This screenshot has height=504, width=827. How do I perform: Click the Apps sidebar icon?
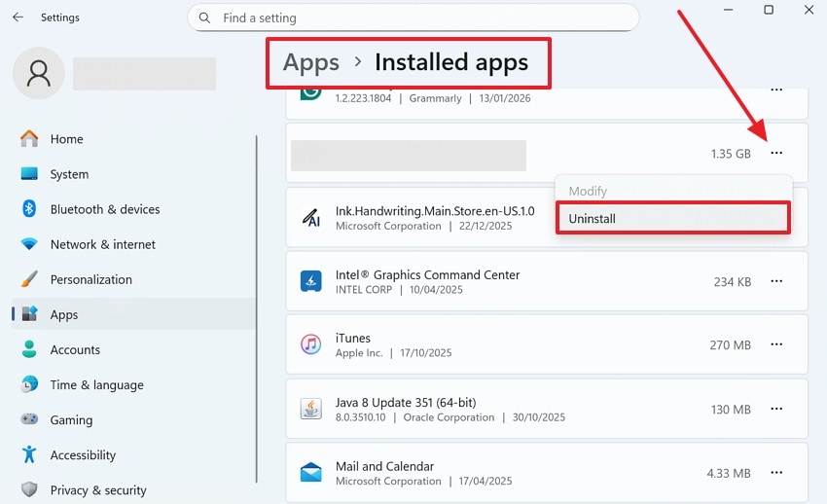29,313
